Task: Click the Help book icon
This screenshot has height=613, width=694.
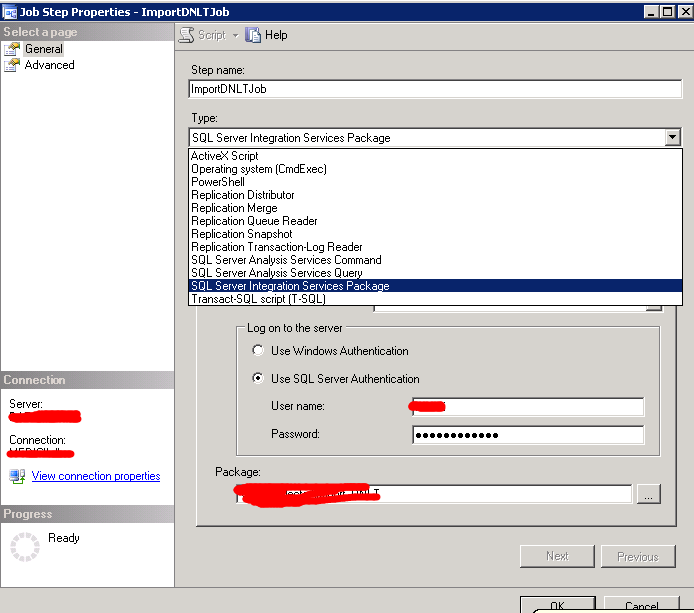Action: pyautogui.click(x=253, y=35)
